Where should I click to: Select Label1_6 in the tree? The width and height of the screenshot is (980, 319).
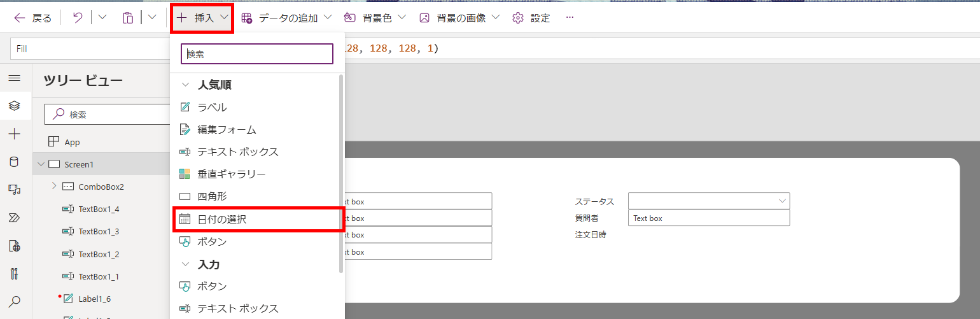tap(95, 299)
